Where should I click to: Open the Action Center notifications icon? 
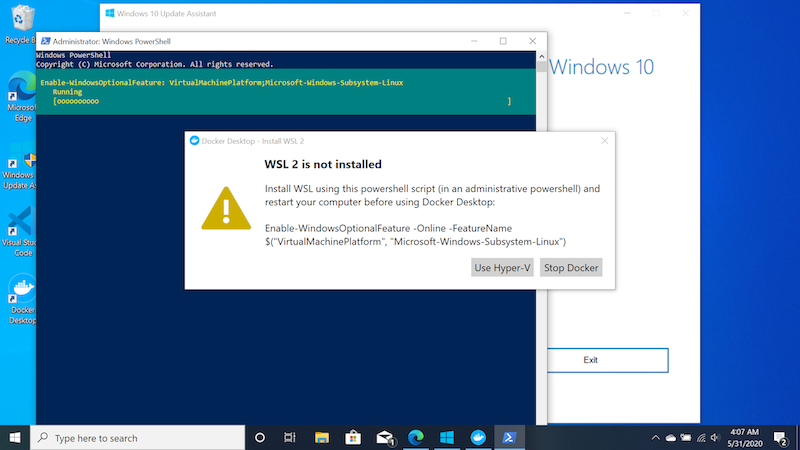[x=780, y=438]
